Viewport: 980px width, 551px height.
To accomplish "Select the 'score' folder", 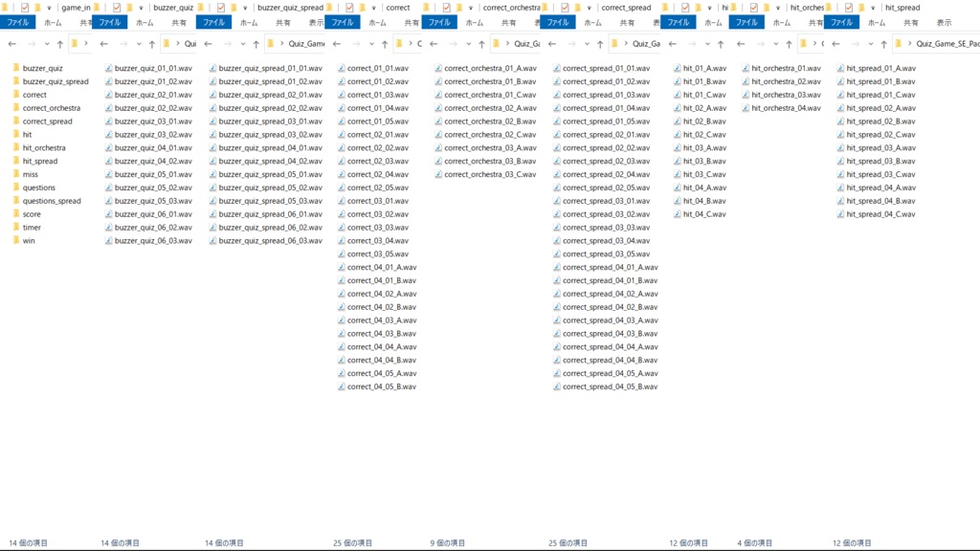I will click(x=32, y=214).
